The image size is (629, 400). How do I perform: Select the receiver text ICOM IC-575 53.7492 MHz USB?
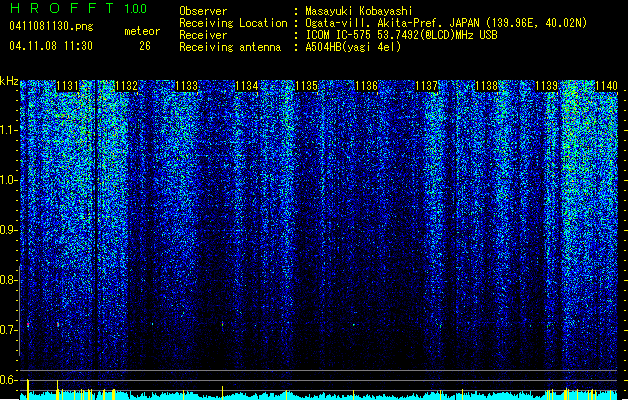tap(401, 35)
